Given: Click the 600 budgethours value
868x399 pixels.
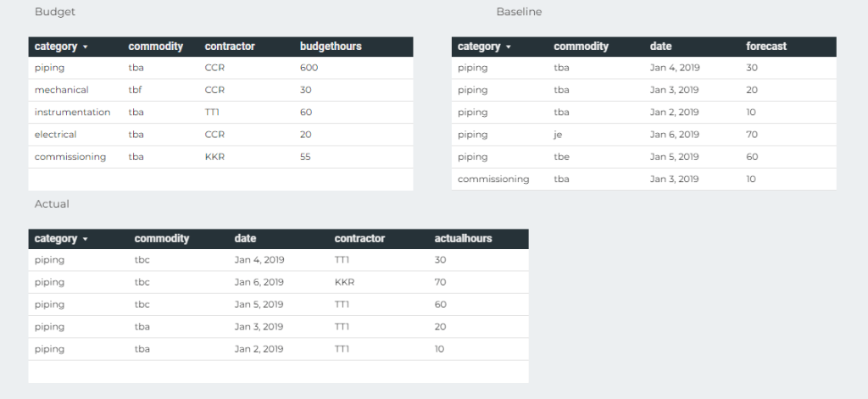Looking at the screenshot, I should click(309, 68).
